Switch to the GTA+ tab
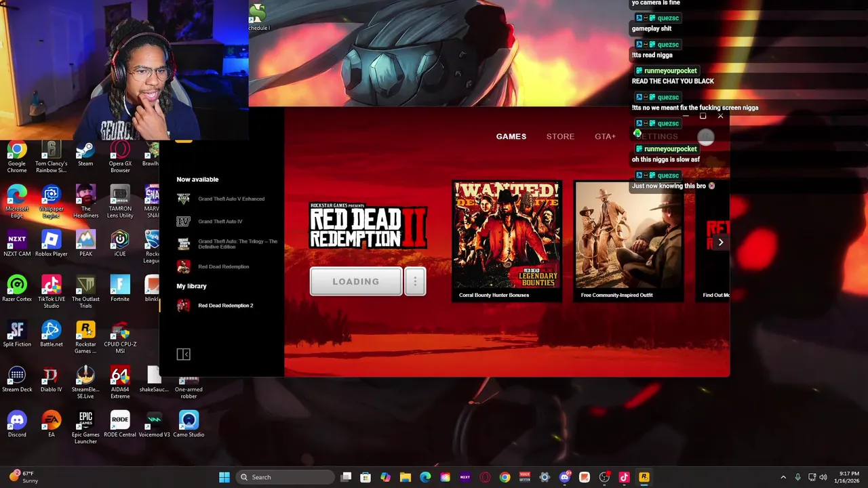The height and width of the screenshot is (488, 868). click(605, 136)
